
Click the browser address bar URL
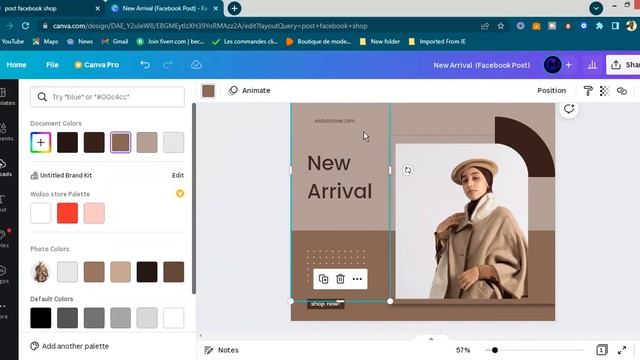click(x=210, y=26)
